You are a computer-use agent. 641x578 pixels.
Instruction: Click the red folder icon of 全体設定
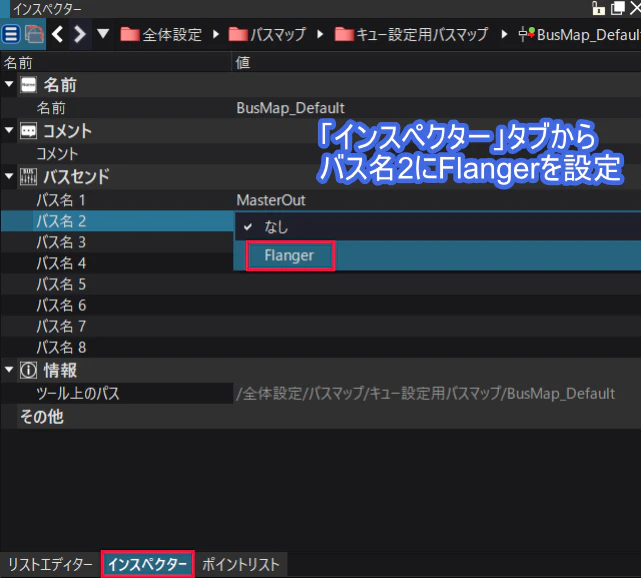point(130,34)
